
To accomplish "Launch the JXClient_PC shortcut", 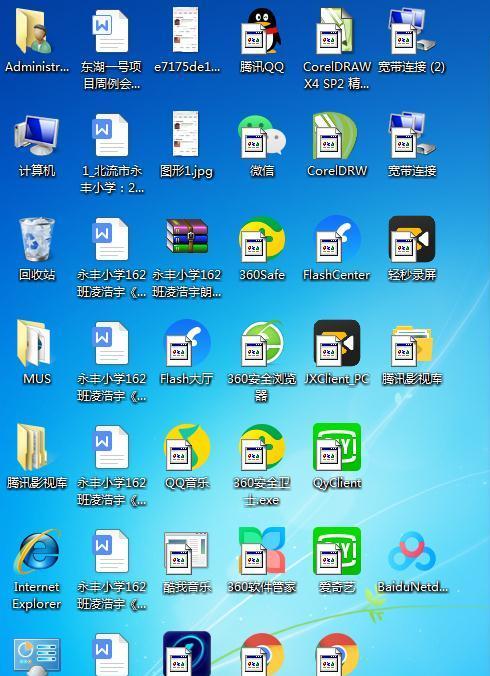I will point(337,343).
